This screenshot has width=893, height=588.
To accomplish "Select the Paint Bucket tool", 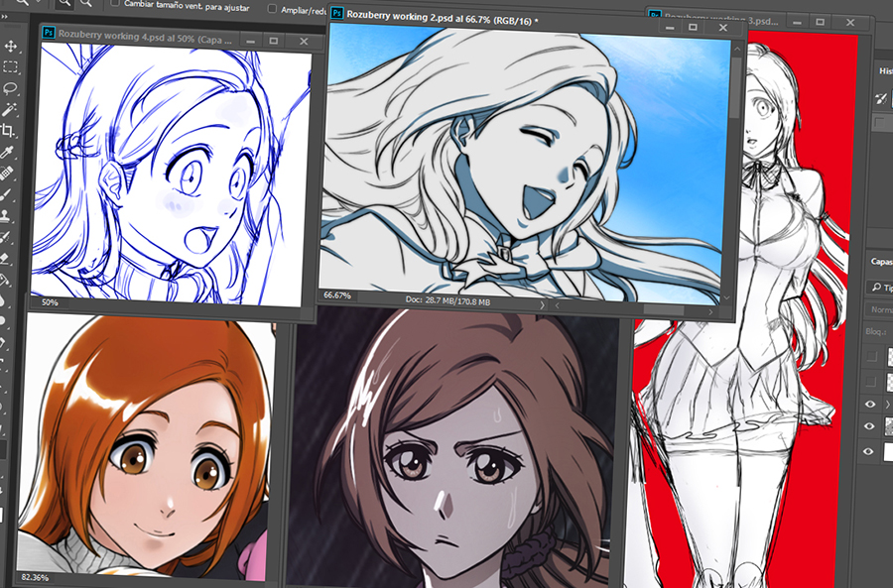I will point(3,280).
